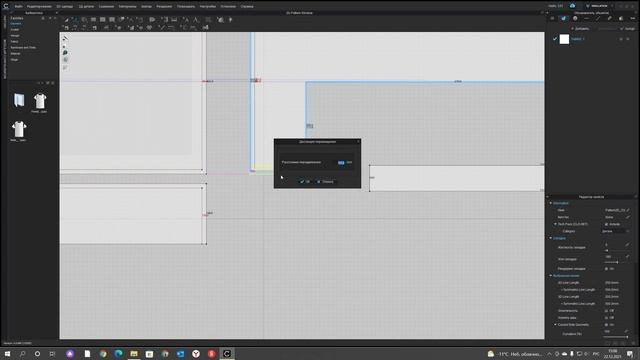Viewport: 640px width, 360px height.
Task: Click the cloud sync icon in title bar
Action: coord(572,6)
